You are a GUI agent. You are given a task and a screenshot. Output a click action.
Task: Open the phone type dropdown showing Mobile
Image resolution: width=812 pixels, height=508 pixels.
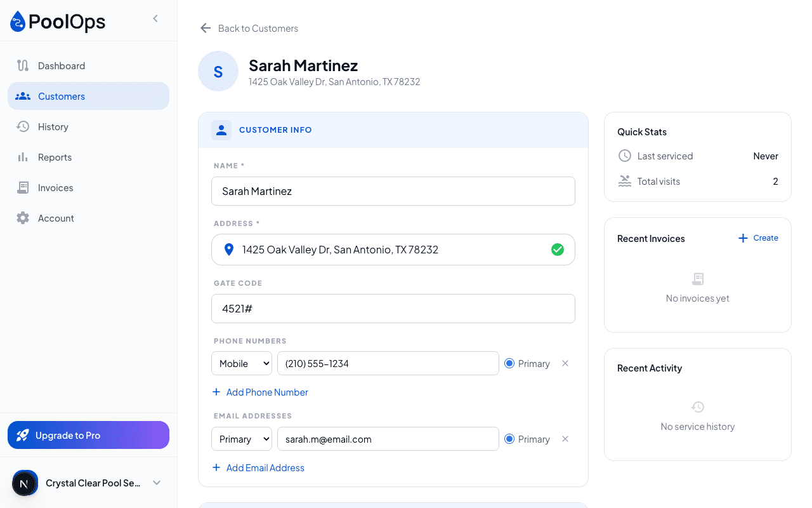point(241,363)
